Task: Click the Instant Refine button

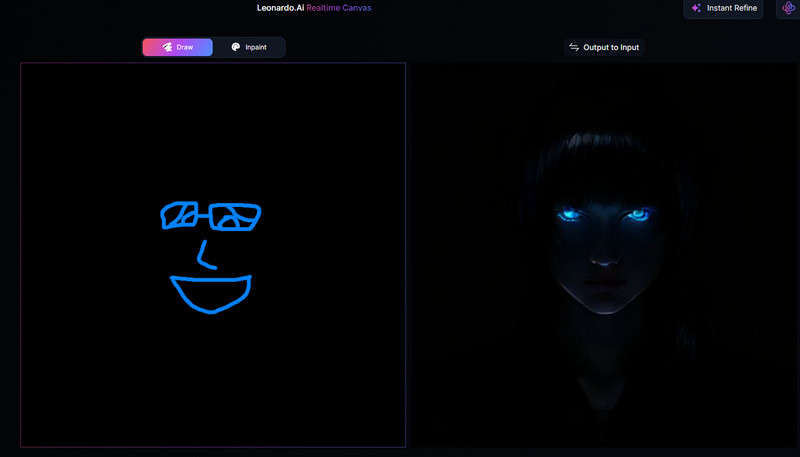Action: [x=723, y=8]
